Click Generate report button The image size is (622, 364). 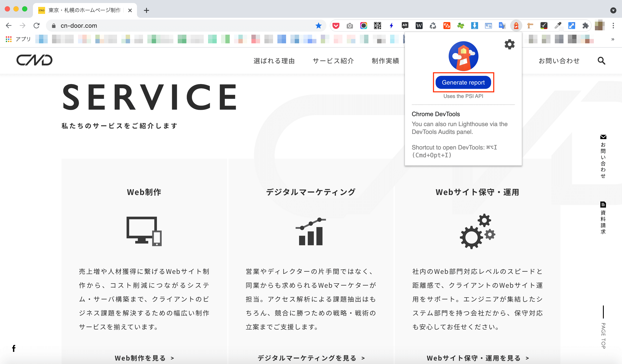[463, 82]
